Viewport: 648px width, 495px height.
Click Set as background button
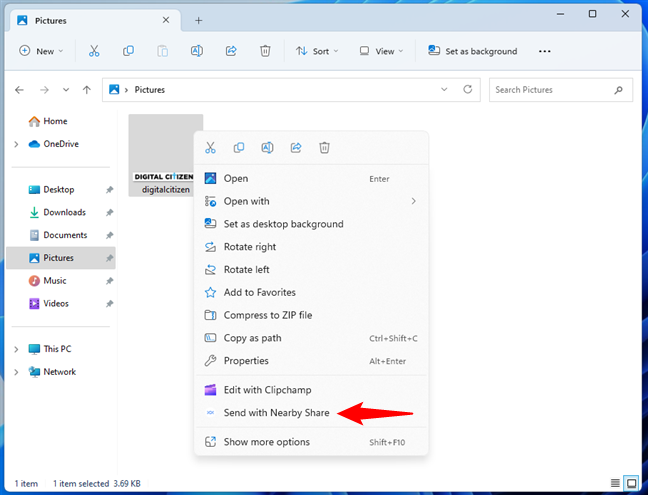point(472,51)
